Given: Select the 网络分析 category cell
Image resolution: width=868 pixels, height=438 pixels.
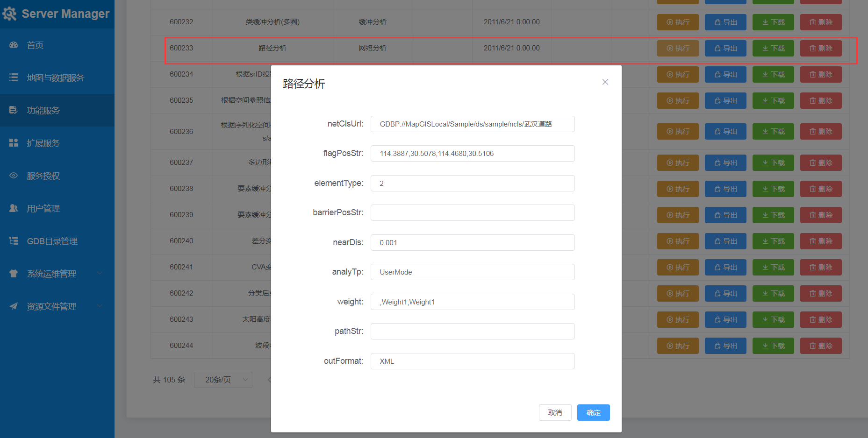Looking at the screenshot, I should click(373, 48).
